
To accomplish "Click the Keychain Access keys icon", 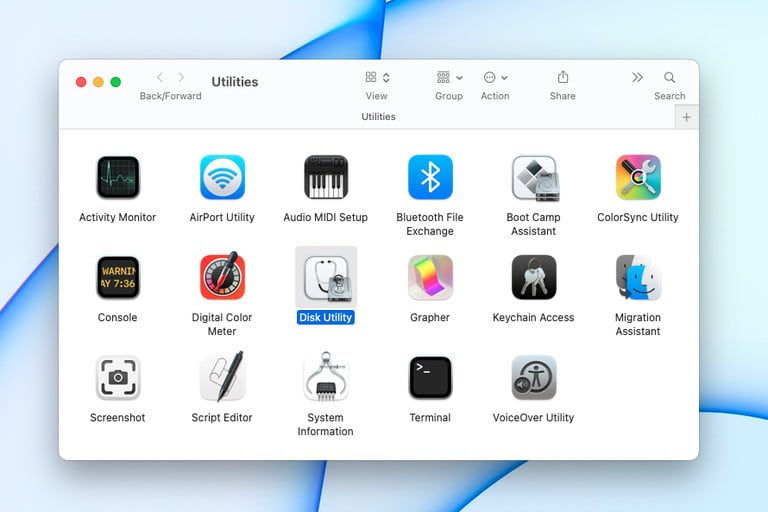I will click(533, 277).
